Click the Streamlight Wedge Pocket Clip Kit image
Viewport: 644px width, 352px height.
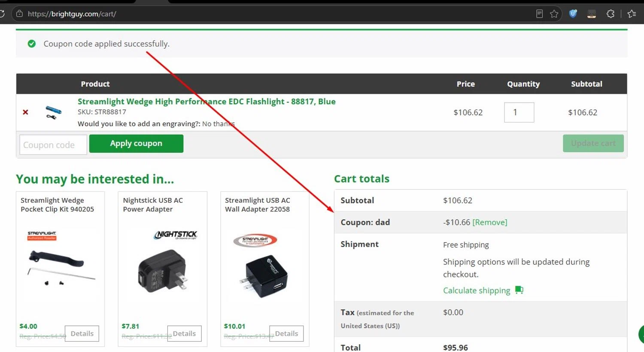[x=61, y=259]
